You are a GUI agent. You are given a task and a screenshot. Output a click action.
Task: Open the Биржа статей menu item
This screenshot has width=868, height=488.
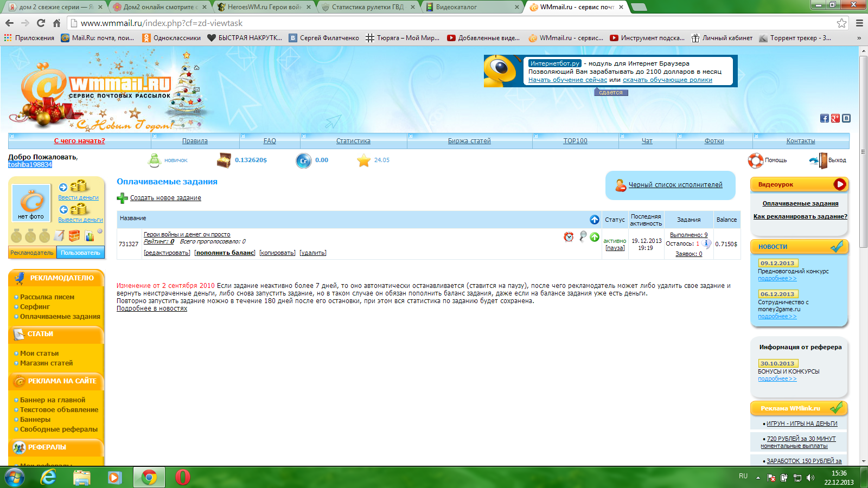pos(469,141)
